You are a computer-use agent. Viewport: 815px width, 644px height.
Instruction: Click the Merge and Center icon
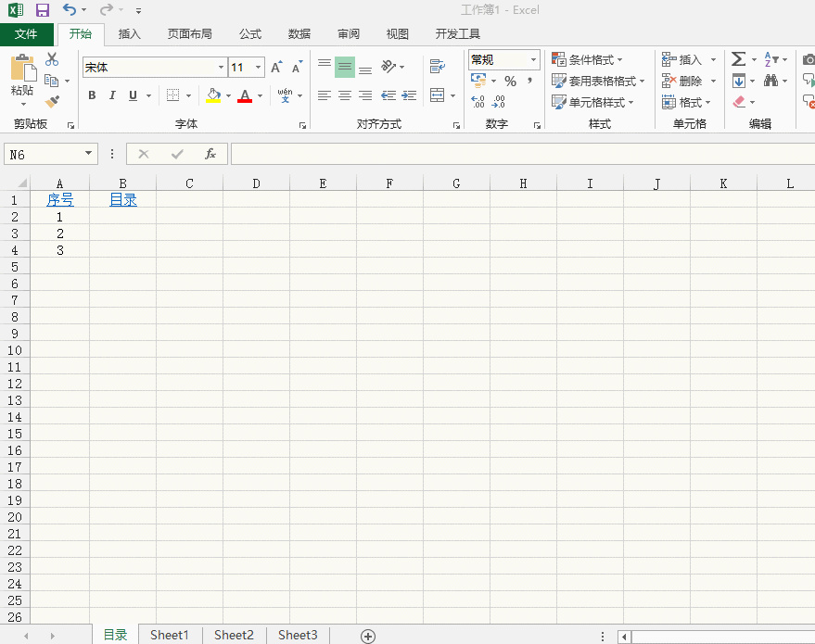click(437, 95)
